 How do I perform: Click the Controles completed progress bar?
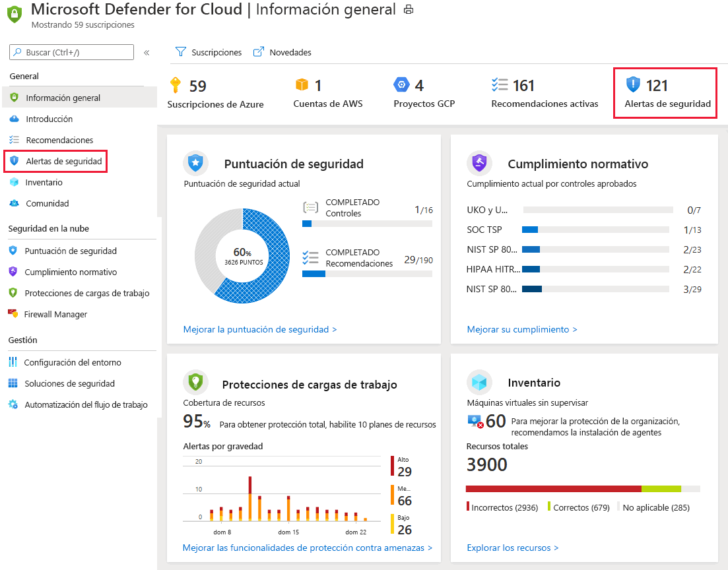(x=367, y=223)
